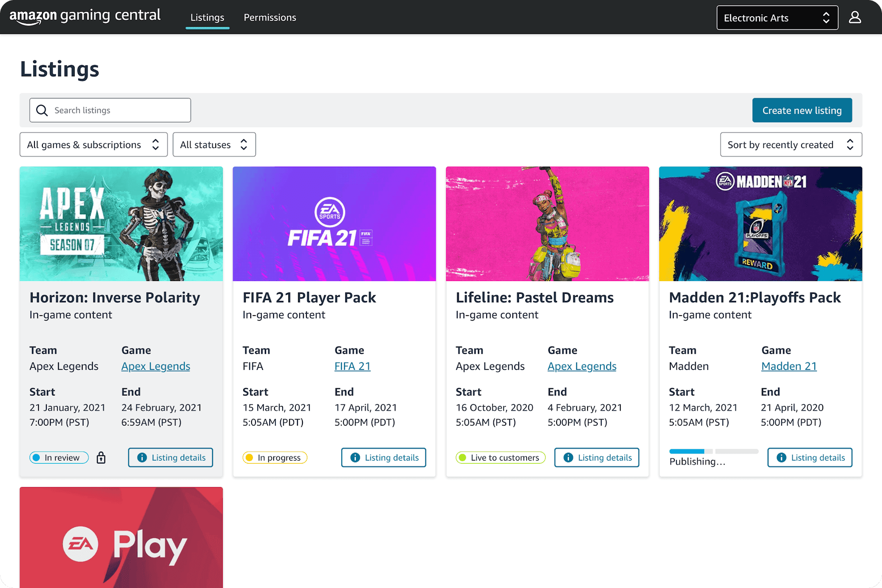Click the FIFA 21 Player Pack title
Image resolution: width=882 pixels, height=588 pixels.
pyautogui.click(x=309, y=297)
